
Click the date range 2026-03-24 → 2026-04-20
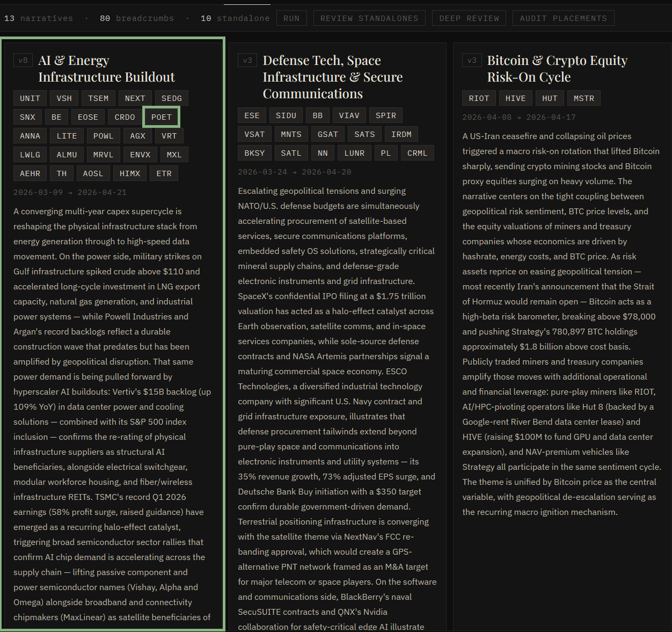click(295, 172)
